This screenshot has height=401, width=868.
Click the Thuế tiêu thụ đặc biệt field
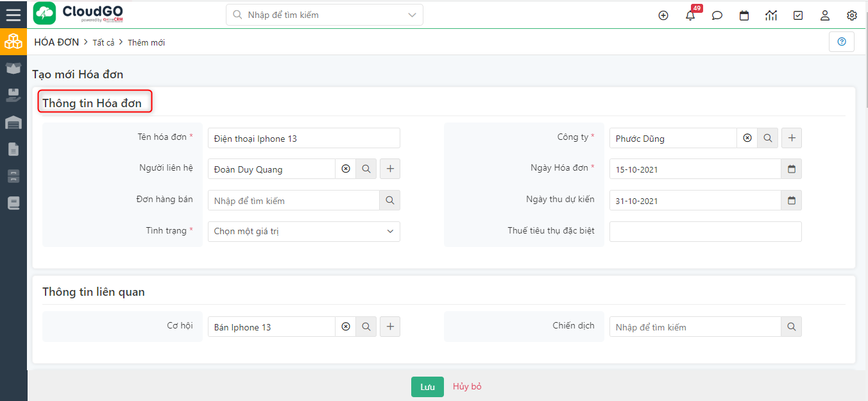click(x=705, y=232)
